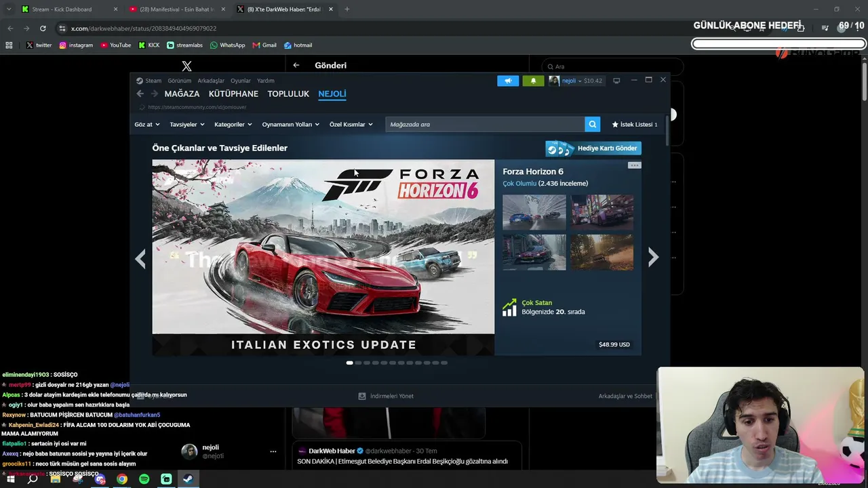Expand the Kategoriler dropdown
Image resolution: width=868 pixels, height=488 pixels.
233,125
